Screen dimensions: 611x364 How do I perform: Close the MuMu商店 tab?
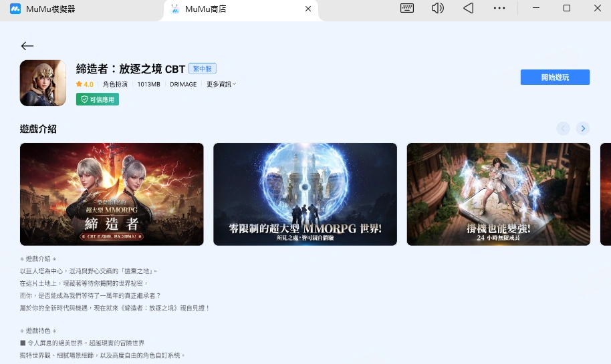(x=308, y=9)
